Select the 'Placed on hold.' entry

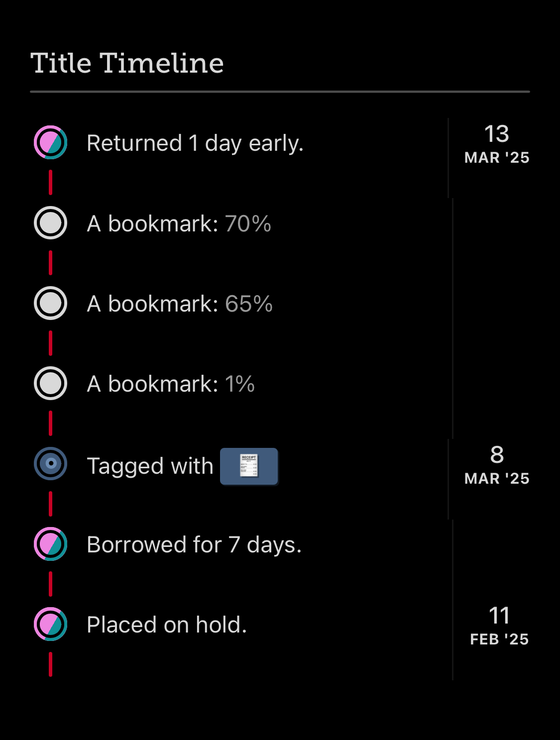pyautogui.click(x=166, y=625)
